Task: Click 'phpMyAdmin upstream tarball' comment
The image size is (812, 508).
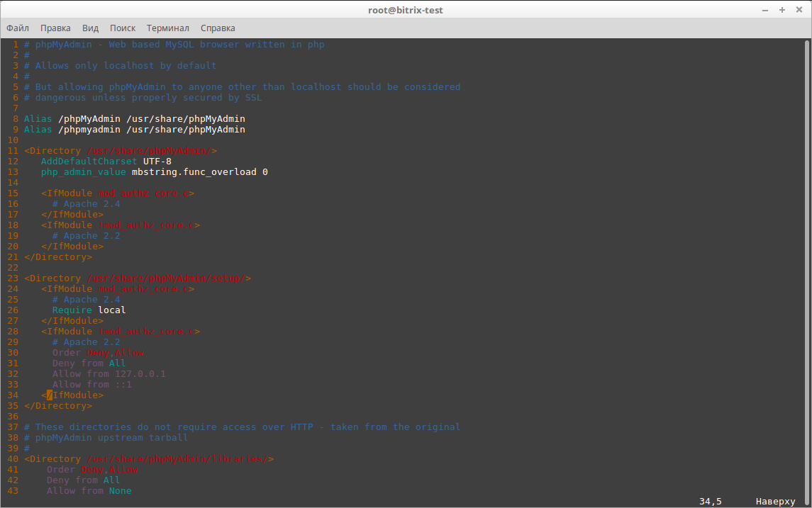Action: [106, 438]
